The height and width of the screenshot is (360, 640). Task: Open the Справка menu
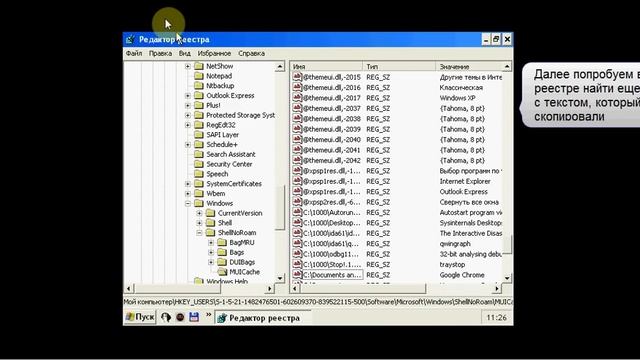(x=251, y=53)
